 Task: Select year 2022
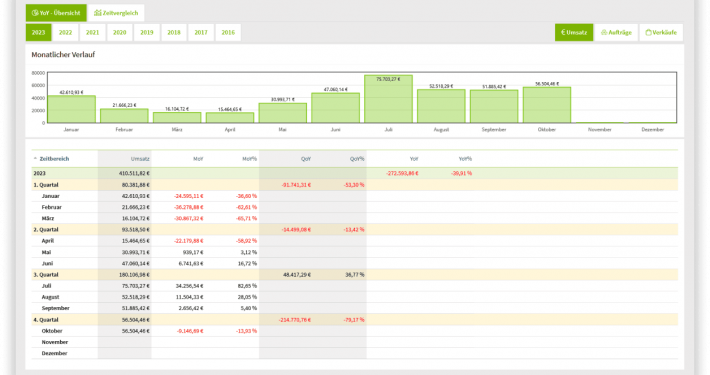65,33
